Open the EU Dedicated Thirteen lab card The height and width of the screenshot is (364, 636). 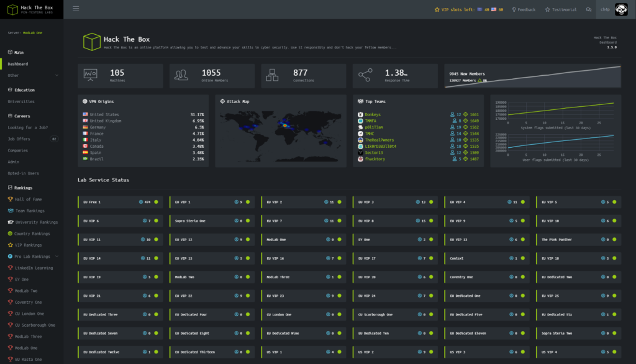tap(212, 352)
